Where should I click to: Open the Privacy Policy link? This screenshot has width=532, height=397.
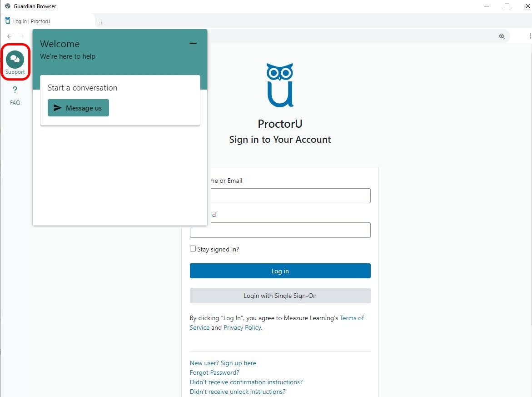242,327
